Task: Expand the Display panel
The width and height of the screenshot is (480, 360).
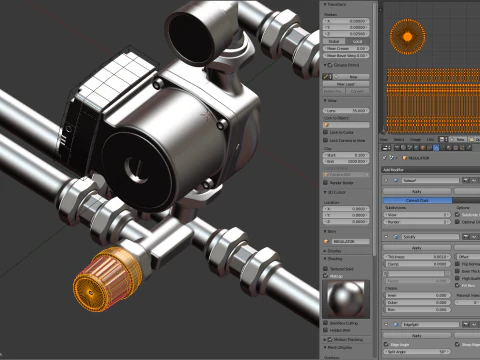Action: (x=325, y=251)
